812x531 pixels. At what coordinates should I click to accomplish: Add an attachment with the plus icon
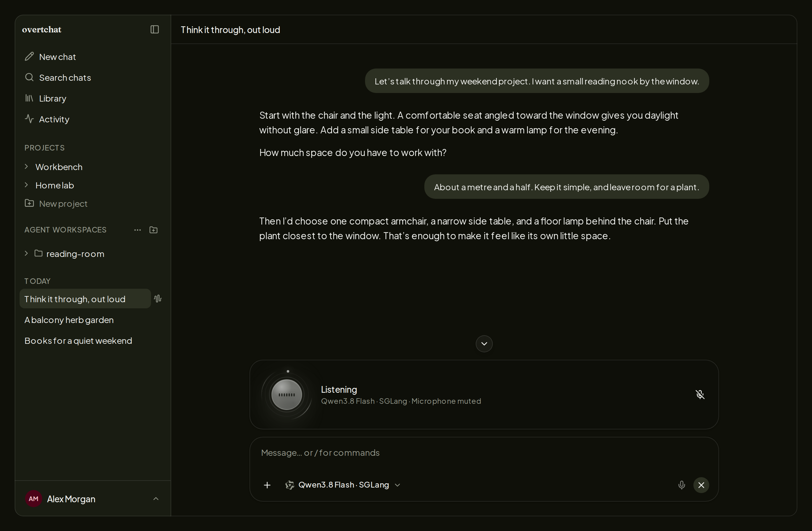267,485
